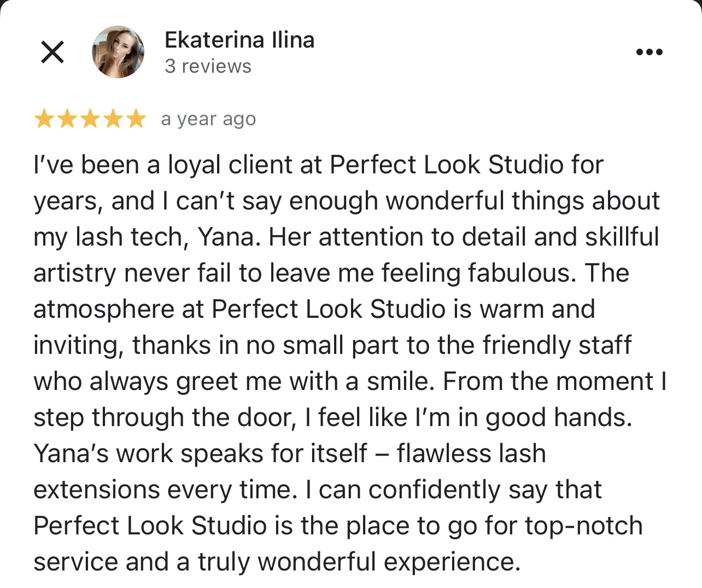This screenshot has width=702, height=588.
Task: Open Ekaterina Ilina's profile photo
Action: click(x=118, y=52)
